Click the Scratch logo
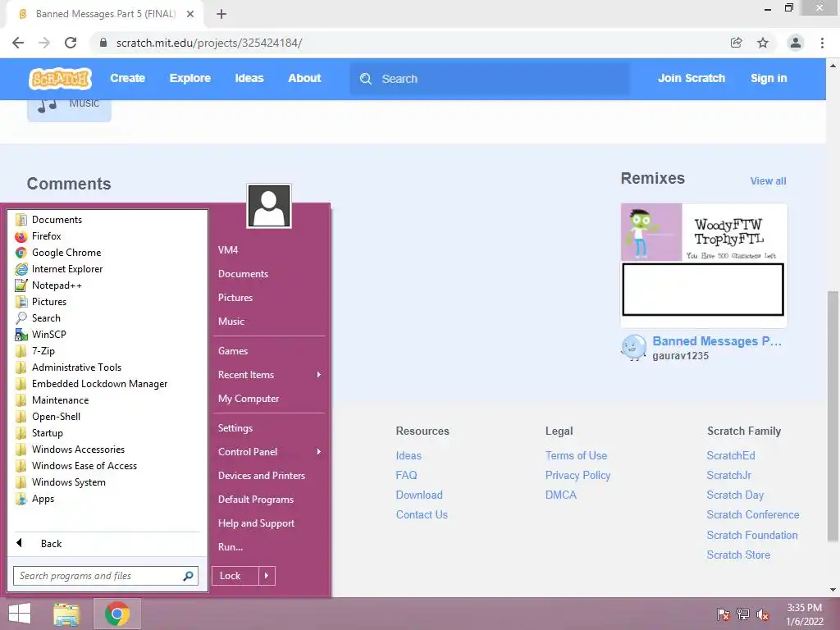The height and width of the screenshot is (630, 840). [60, 79]
